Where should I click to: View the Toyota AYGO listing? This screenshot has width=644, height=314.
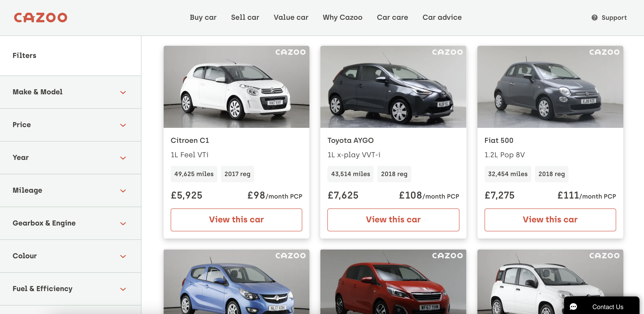(x=393, y=220)
